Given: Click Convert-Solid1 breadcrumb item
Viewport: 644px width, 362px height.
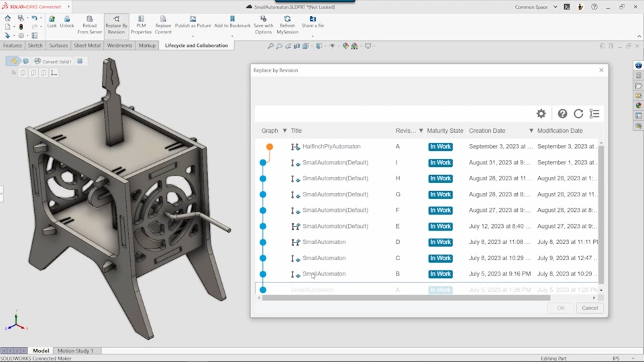Looking at the screenshot, I should pos(54,62).
